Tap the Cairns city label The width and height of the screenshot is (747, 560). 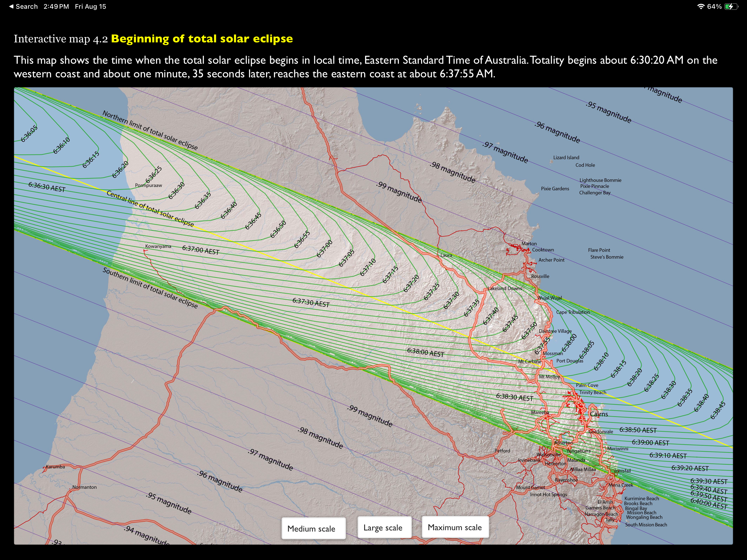(x=599, y=414)
